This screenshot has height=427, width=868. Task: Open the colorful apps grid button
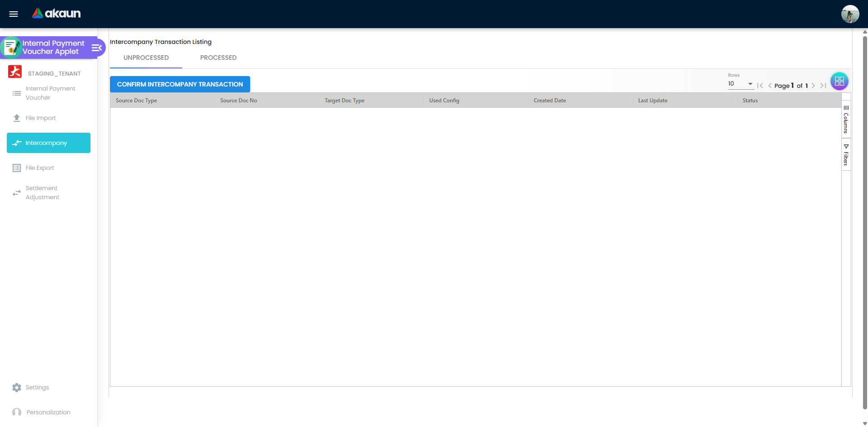(839, 81)
